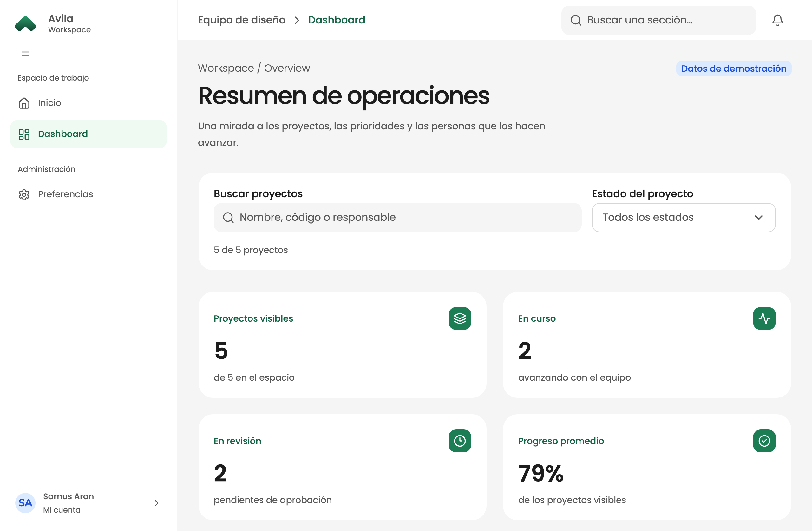Click the Avila green logo icon
Viewport: 812px width, 531px height.
[26, 23]
